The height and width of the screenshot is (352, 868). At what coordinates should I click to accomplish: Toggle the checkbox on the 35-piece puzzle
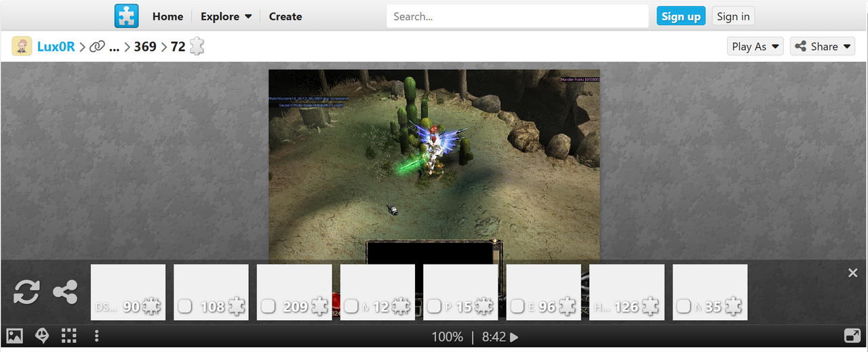click(x=684, y=307)
